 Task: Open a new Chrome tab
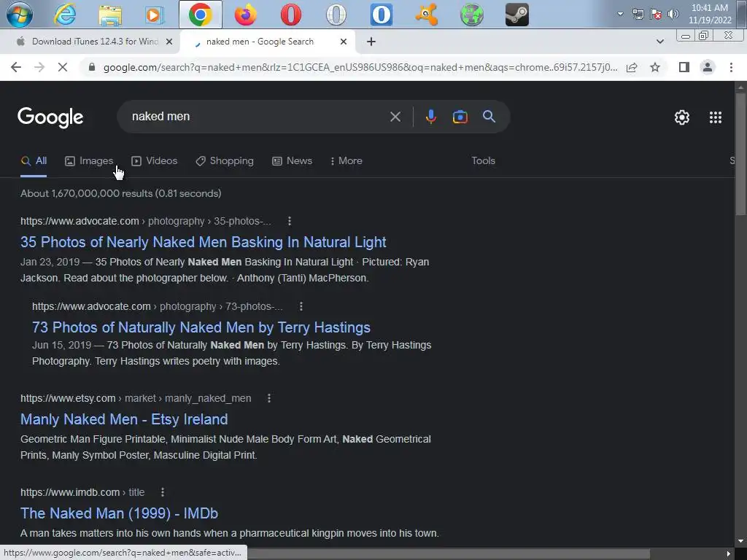tap(371, 42)
